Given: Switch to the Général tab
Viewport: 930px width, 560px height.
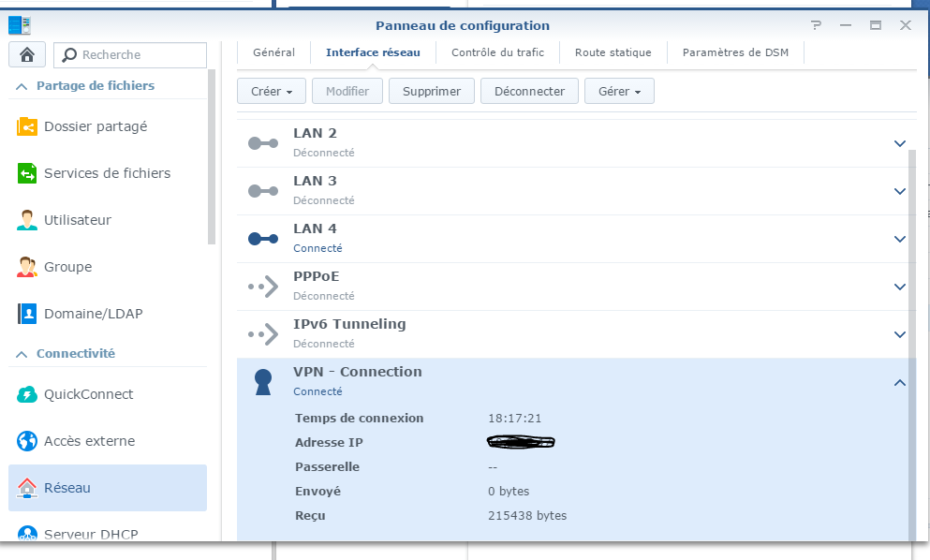Looking at the screenshot, I should click(274, 52).
